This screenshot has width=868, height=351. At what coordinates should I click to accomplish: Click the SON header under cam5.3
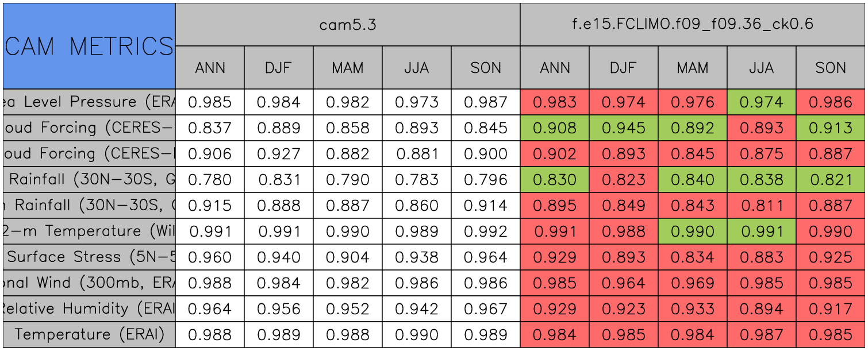[x=486, y=68]
